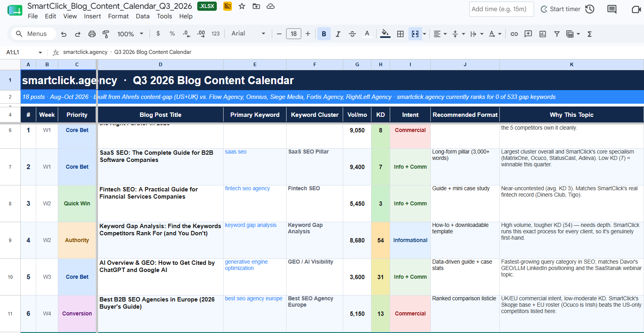Click the Start timer button
644x333 pixels.
point(560,9)
